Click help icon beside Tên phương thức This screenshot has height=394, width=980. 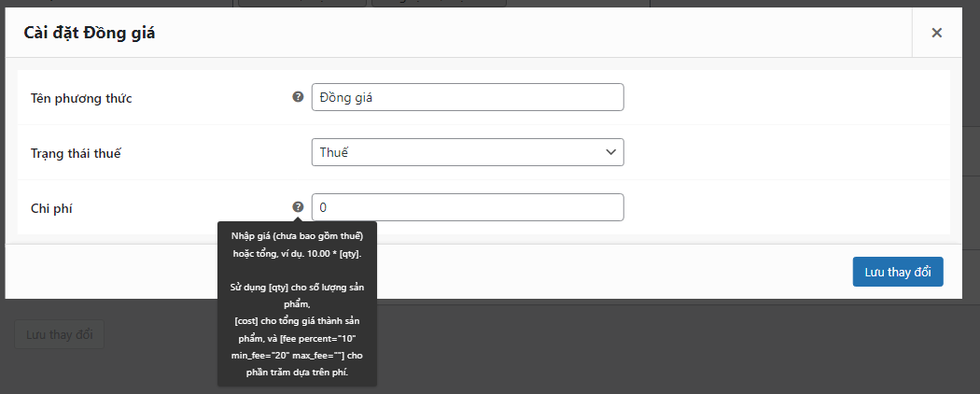click(x=298, y=96)
